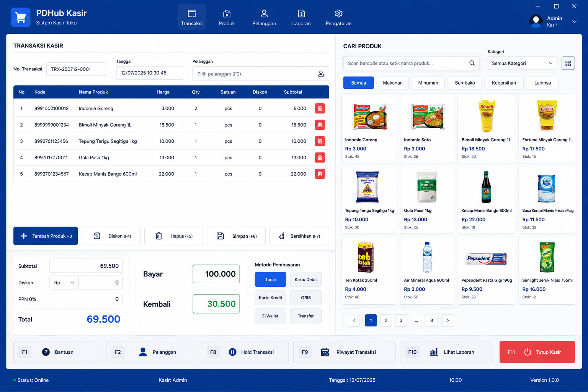The image size is (588, 392).
Task: Choose Kartu Kredit payment method
Action: [270, 297]
